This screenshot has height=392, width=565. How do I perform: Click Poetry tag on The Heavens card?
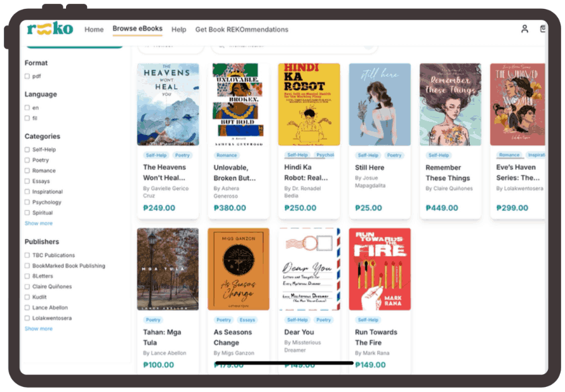coord(182,155)
